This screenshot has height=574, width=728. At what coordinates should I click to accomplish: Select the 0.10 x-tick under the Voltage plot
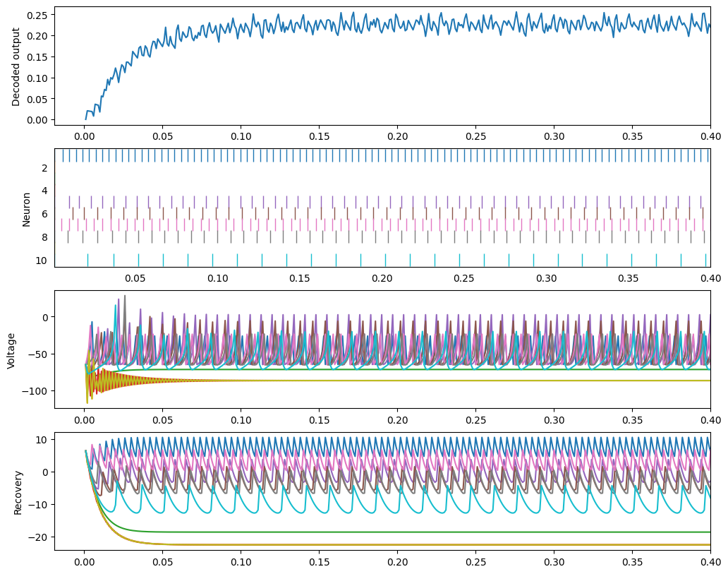tap(241, 420)
